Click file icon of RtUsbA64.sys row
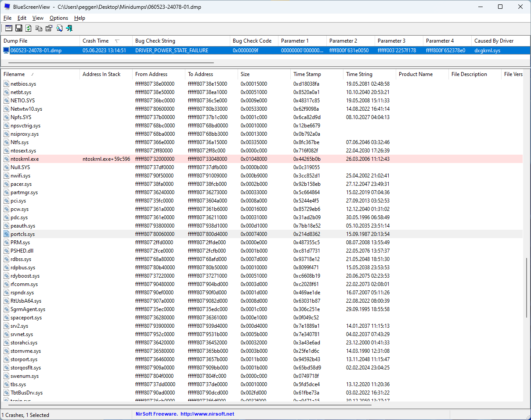The width and height of the screenshot is (531, 420). click(x=7, y=301)
